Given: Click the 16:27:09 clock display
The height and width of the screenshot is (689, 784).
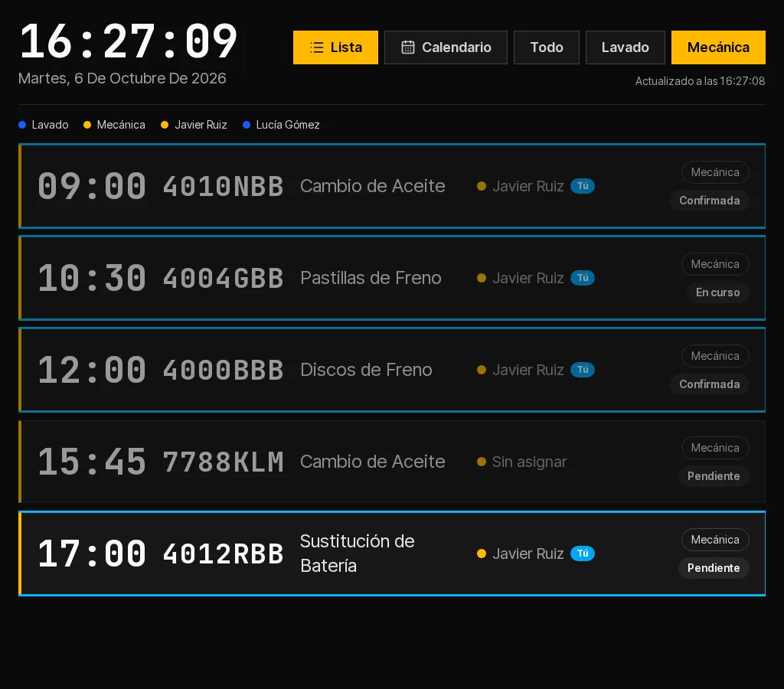Looking at the screenshot, I should pyautogui.click(x=128, y=41).
